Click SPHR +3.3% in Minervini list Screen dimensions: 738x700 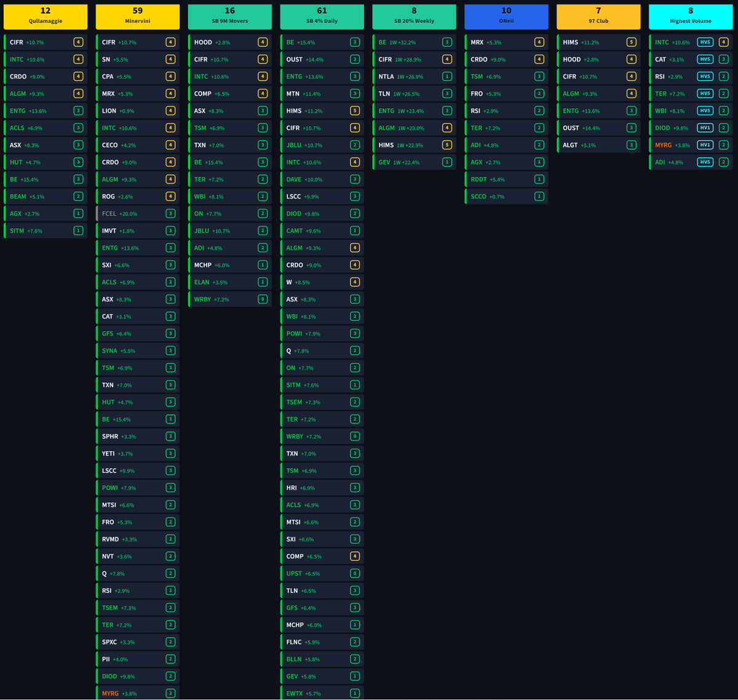(138, 436)
